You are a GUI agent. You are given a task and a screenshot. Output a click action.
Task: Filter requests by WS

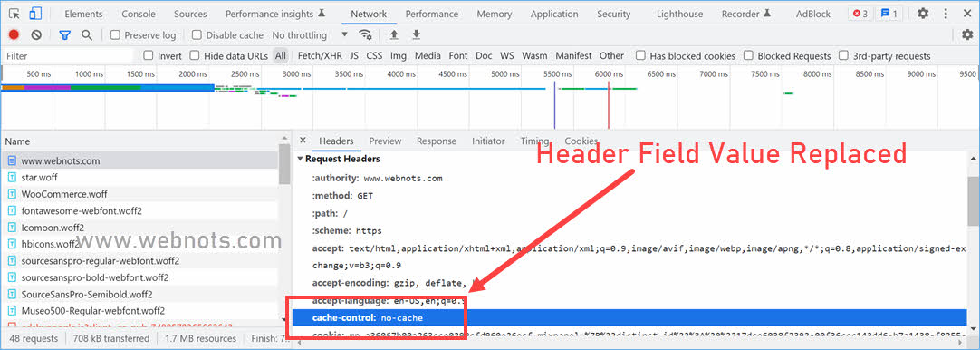[507, 55]
